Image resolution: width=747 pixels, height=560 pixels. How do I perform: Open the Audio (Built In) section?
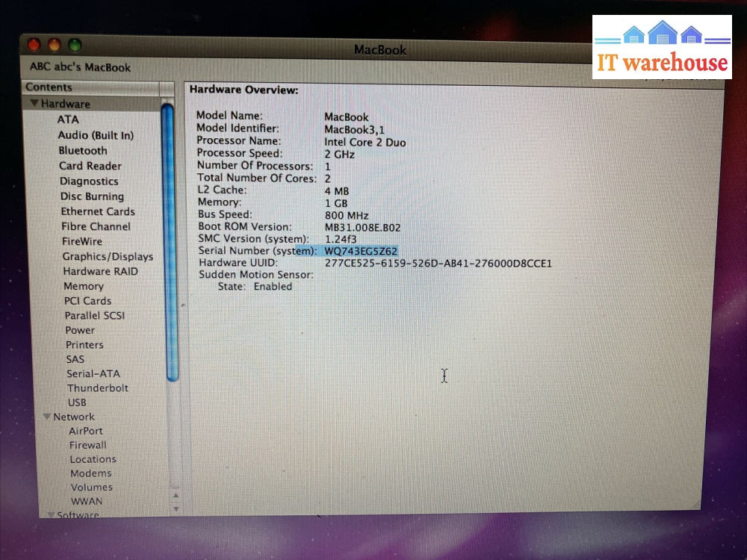pyautogui.click(x=96, y=135)
